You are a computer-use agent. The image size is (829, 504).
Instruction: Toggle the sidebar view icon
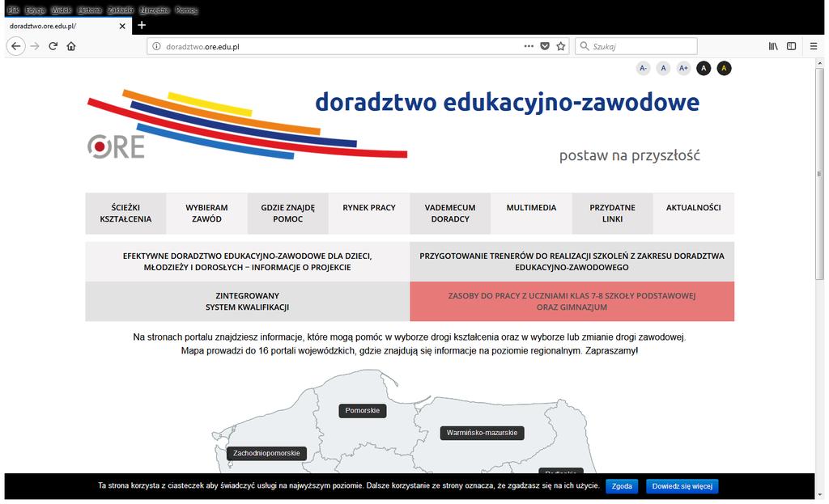[792, 46]
